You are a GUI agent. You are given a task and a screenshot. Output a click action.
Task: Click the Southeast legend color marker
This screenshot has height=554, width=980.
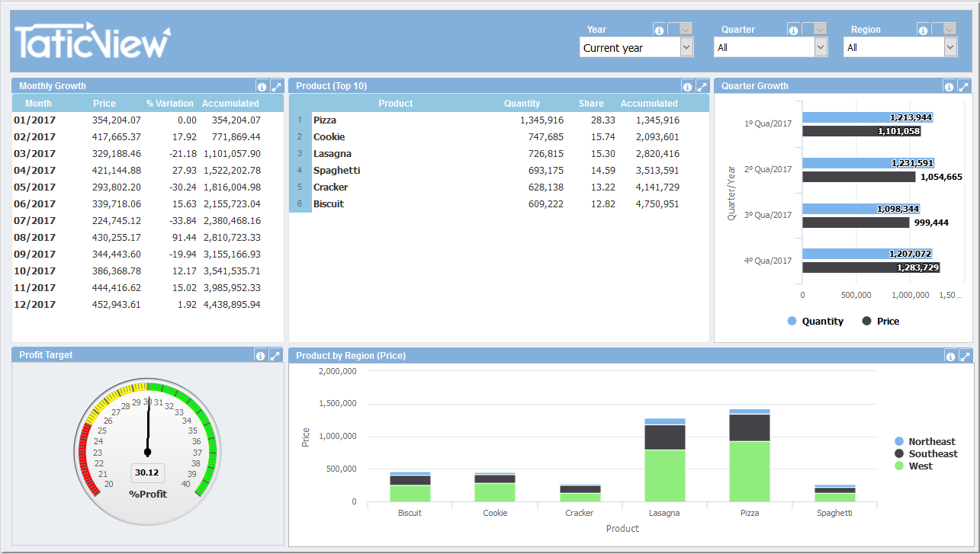click(x=898, y=454)
